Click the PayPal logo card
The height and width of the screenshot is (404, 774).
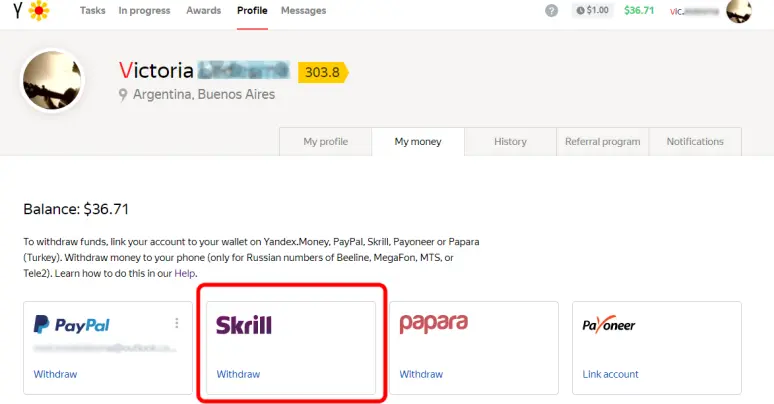tap(108, 348)
